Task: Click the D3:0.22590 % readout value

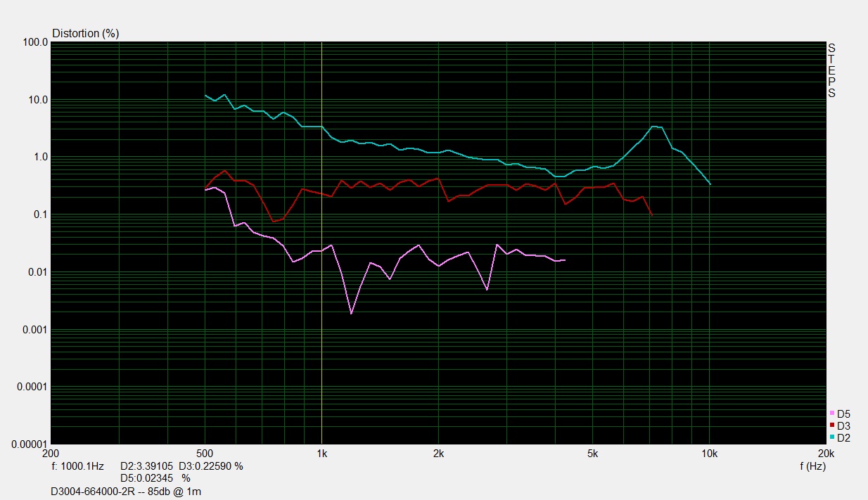Action: [x=211, y=466]
